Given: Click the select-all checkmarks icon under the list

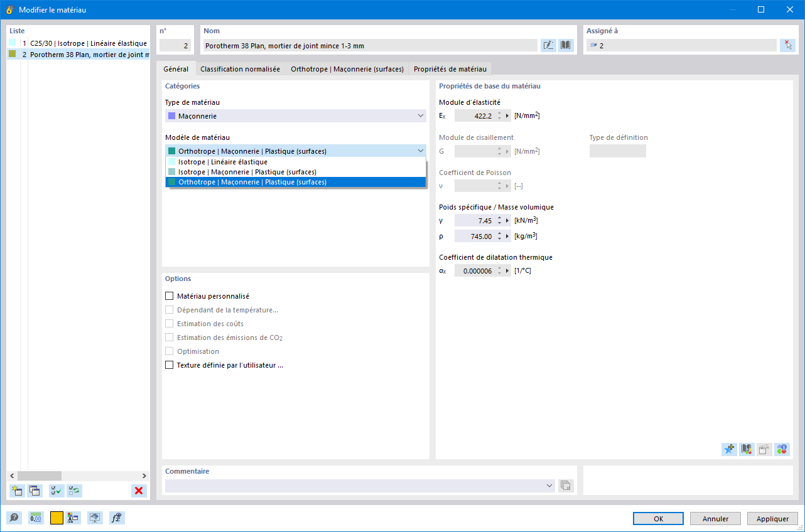Looking at the screenshot, I should [57, 491].
